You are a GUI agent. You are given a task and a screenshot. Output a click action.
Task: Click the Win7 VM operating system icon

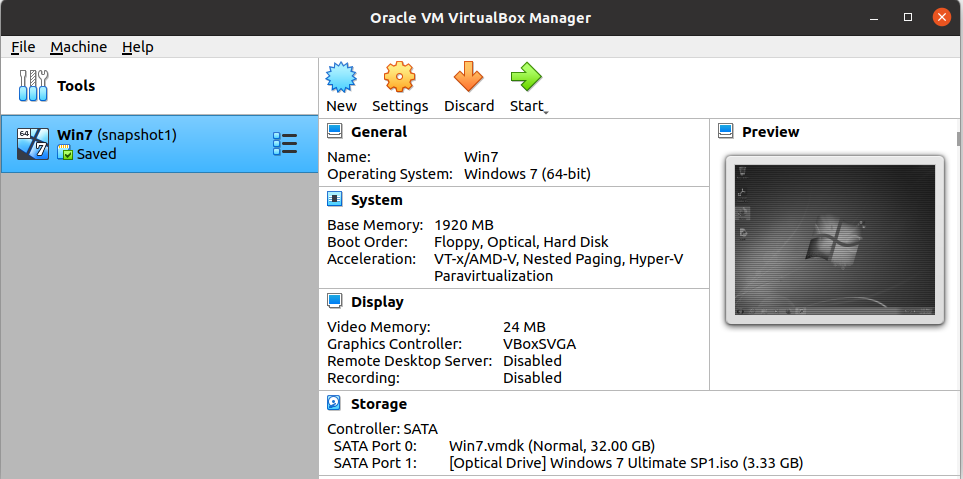pyautogui.click(x=35, y=144)
